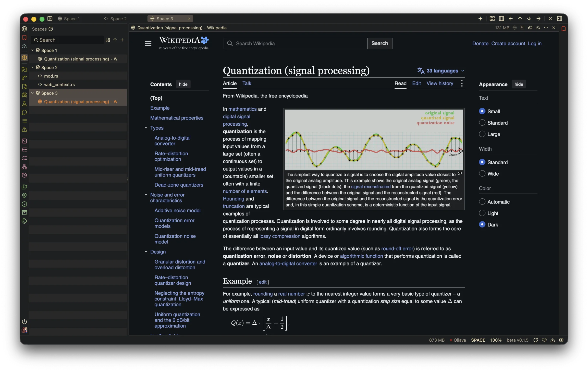Open the RSS feed icon in left sidebar
Screen dimensions: 588x371
24,46
